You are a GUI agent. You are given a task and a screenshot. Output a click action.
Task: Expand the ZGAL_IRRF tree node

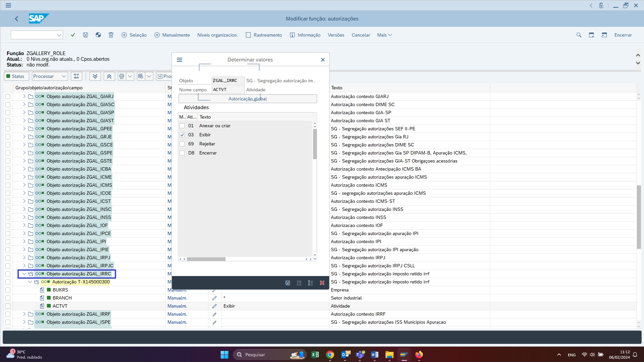tap(24, 314)
